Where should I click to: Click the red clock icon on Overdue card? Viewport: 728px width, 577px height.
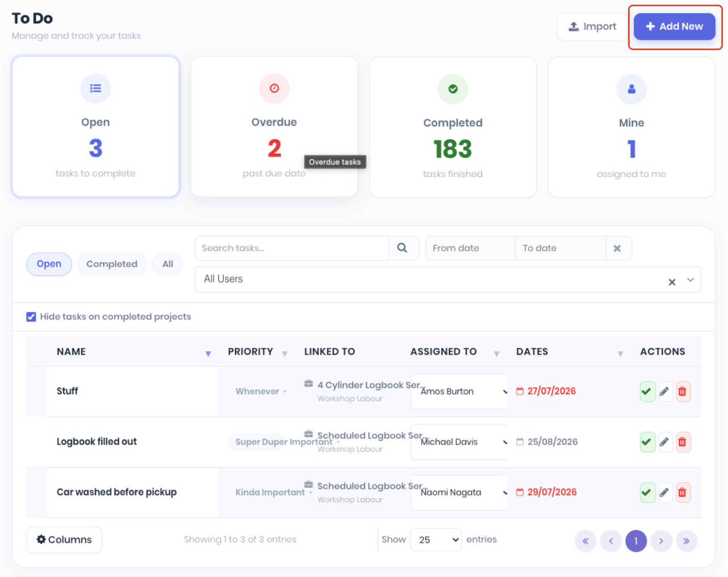click(x=274, y=88)
